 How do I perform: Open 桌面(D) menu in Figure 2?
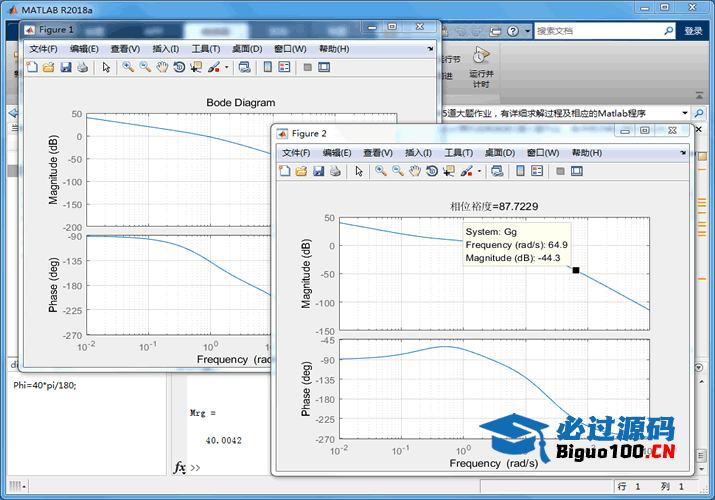[x=499, y=153]
